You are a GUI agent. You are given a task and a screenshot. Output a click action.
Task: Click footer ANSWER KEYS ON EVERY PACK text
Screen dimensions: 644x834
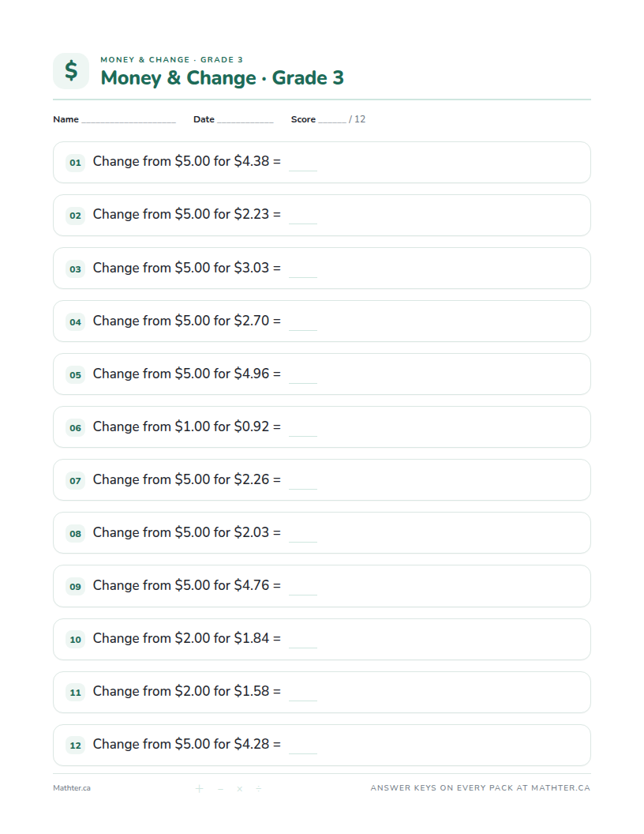tap(481, 787)
